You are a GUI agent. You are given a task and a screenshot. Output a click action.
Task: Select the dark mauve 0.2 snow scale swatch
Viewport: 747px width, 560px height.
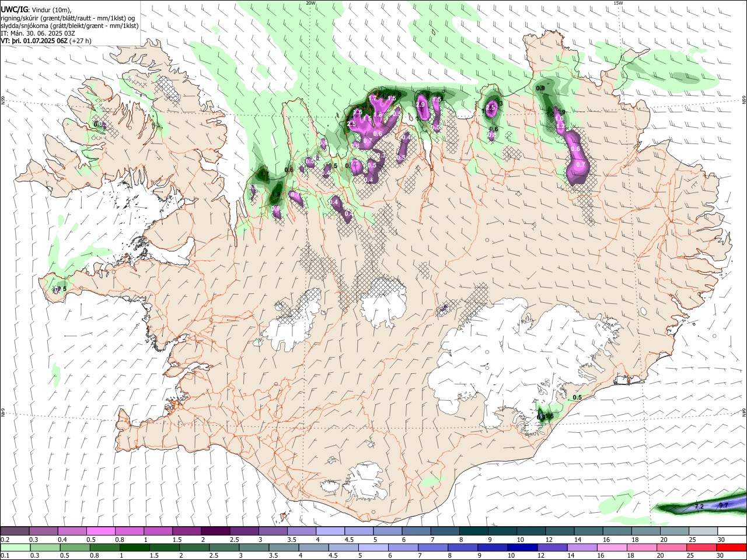15,531
